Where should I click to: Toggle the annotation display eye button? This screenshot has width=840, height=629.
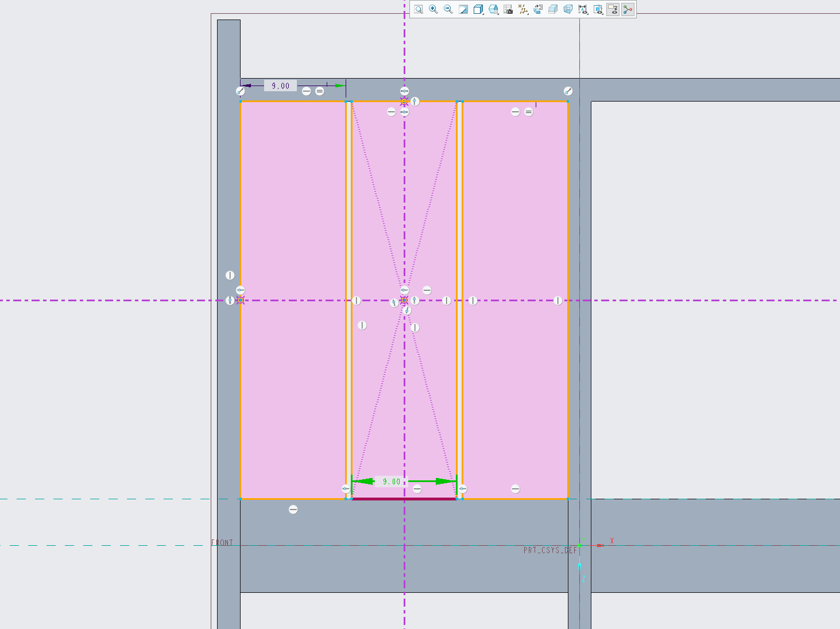(x=613, y=9)
